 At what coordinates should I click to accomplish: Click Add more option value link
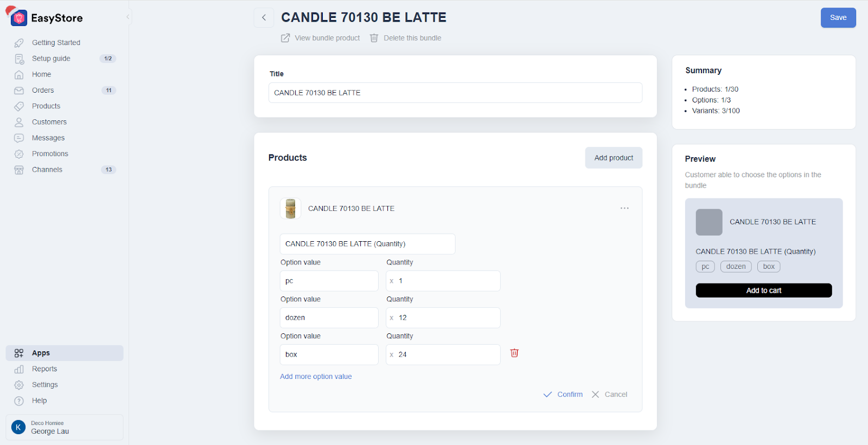316,377
